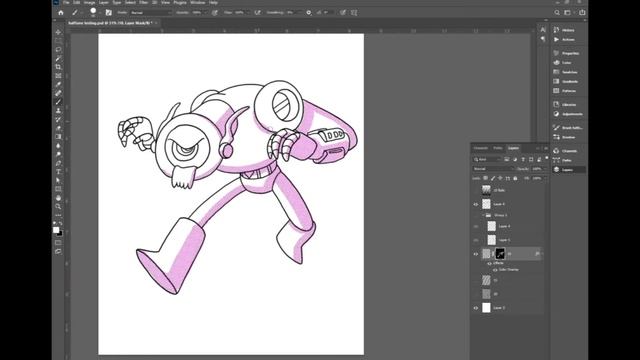The width and height of the screenshot is (640, 360).
Task: Switch to the Paths tab
Action: pos(498,148)
